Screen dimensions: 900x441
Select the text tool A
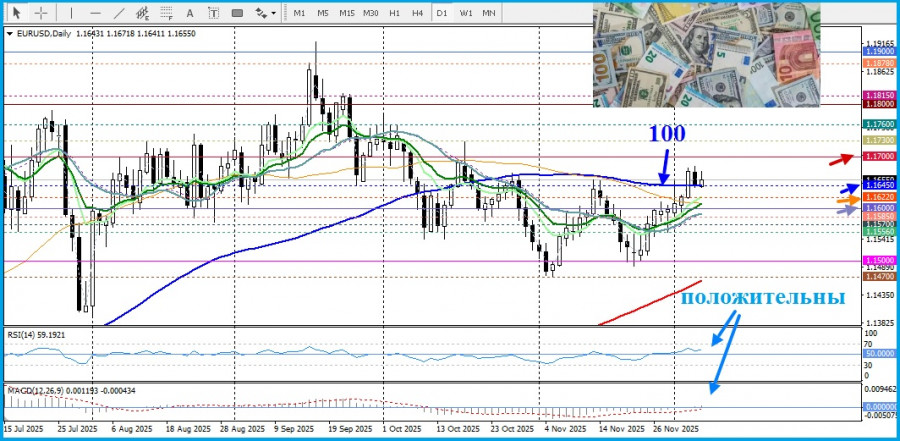190,13
